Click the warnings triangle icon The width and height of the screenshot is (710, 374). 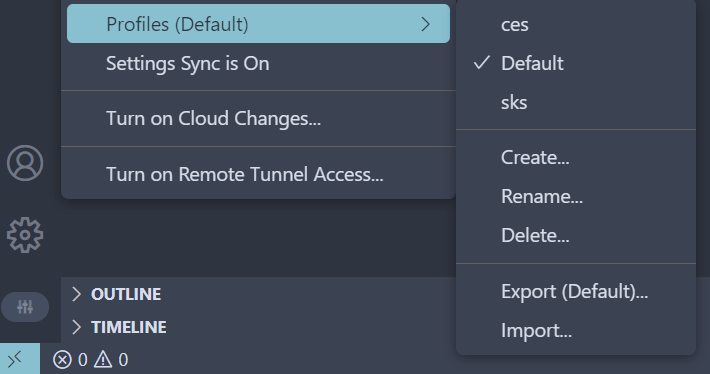click(x=103, y=360)
